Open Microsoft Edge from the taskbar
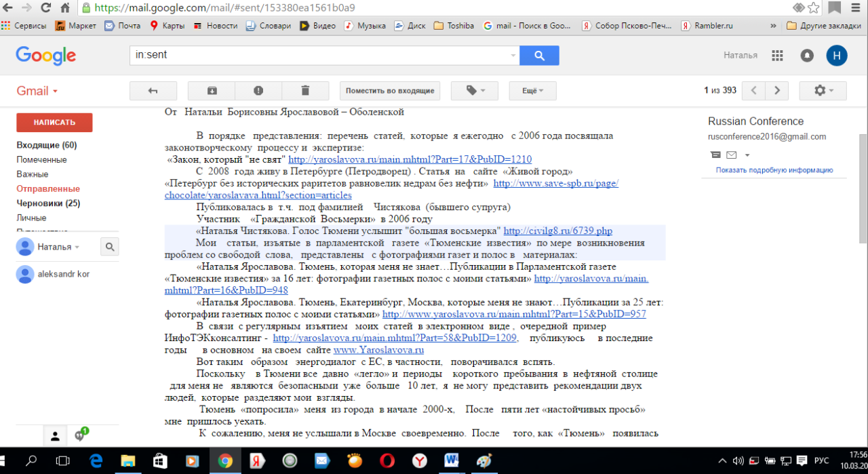Image resolution: width=868 pixels, height=474 pixels. (x=95, y=460)
